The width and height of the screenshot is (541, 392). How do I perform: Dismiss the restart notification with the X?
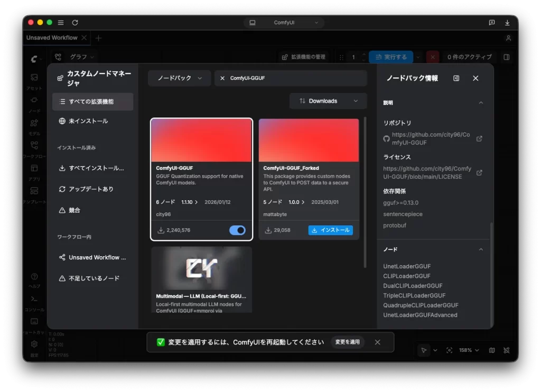pos(377,342)
